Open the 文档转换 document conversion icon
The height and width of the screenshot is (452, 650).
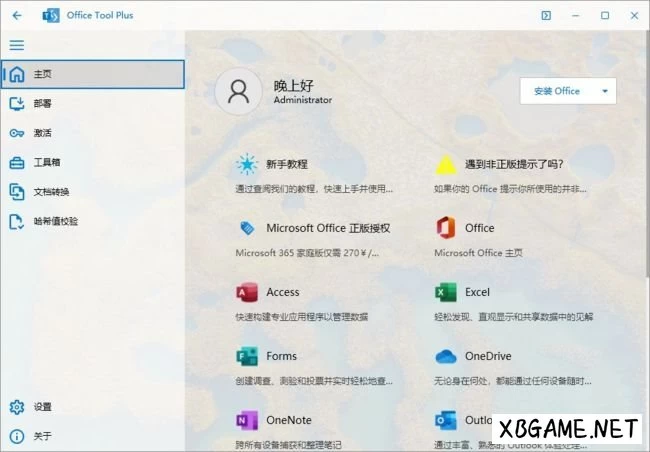pos(17,192)
